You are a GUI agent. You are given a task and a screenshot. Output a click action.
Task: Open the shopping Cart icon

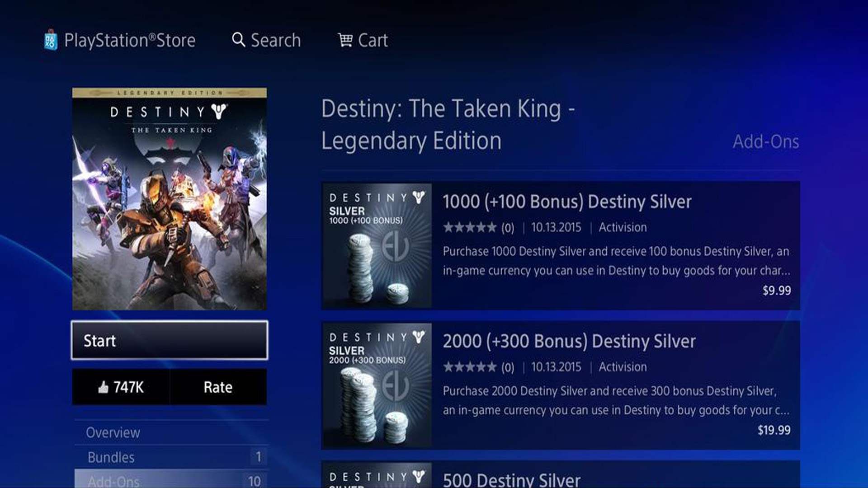click(x=345, y=40)
